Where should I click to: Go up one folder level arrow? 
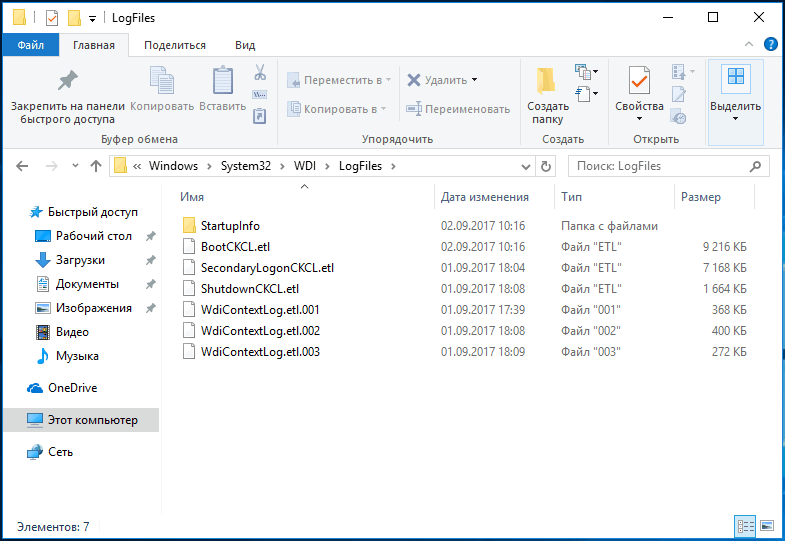click(x=96, y=166)
